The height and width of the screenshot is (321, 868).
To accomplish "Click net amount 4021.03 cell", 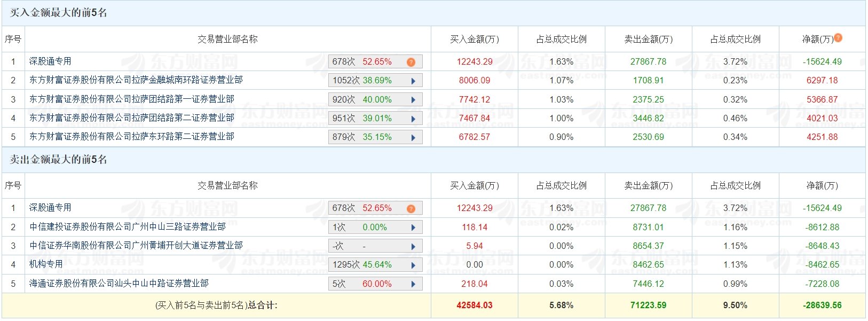I will tap(823, 119).
